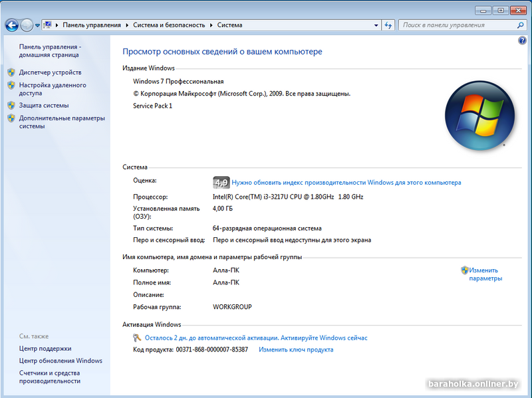532x398 pixels.
Task: Minimize the Система window
Action: coord(483,11)
